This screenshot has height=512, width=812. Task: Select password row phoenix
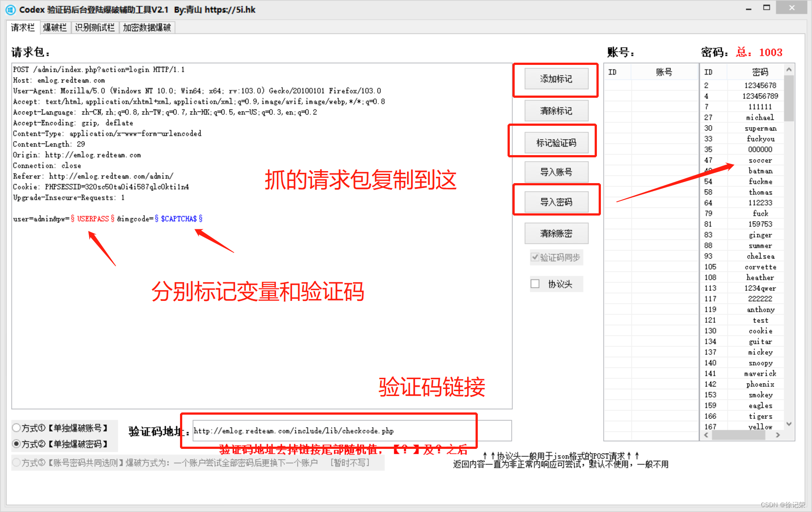pos(742,384)
